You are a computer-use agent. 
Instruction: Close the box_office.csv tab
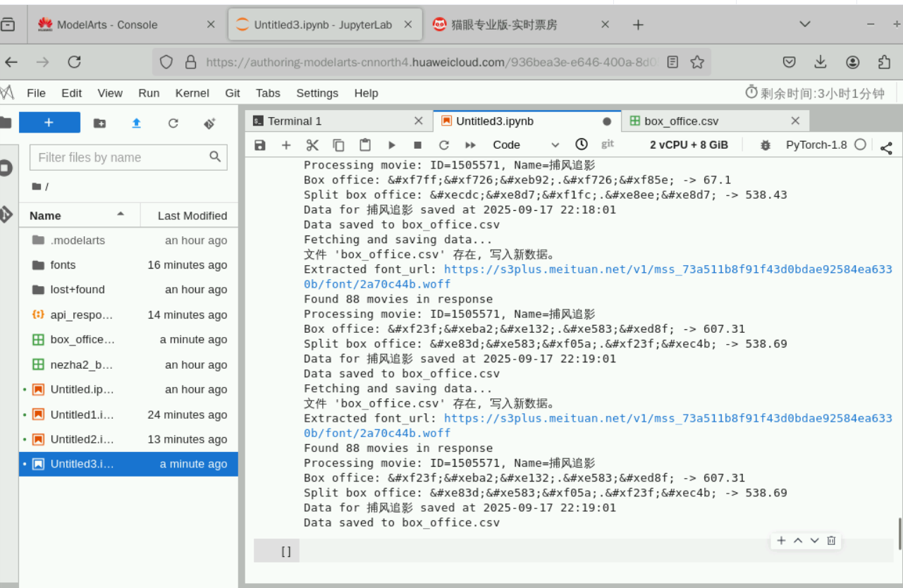(795, 121)
